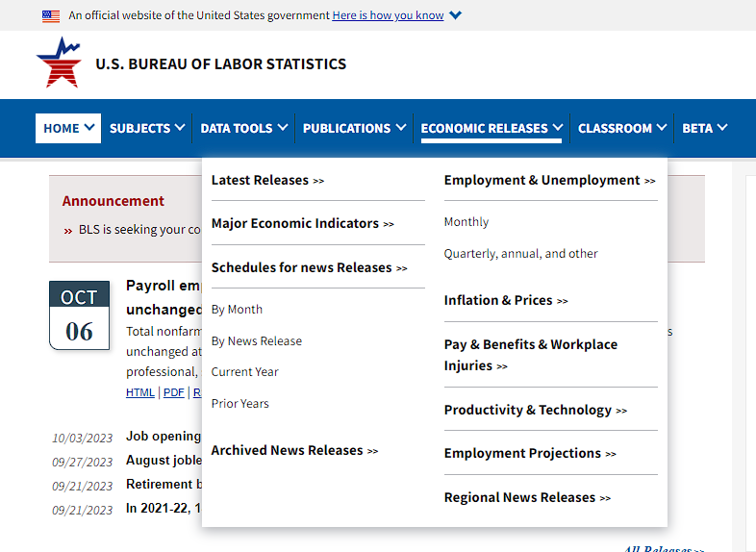The width and height of the screenshot is (756, 552).
Task: Open the PUBLICATIONS menu
Action: [x=354, y=128]
